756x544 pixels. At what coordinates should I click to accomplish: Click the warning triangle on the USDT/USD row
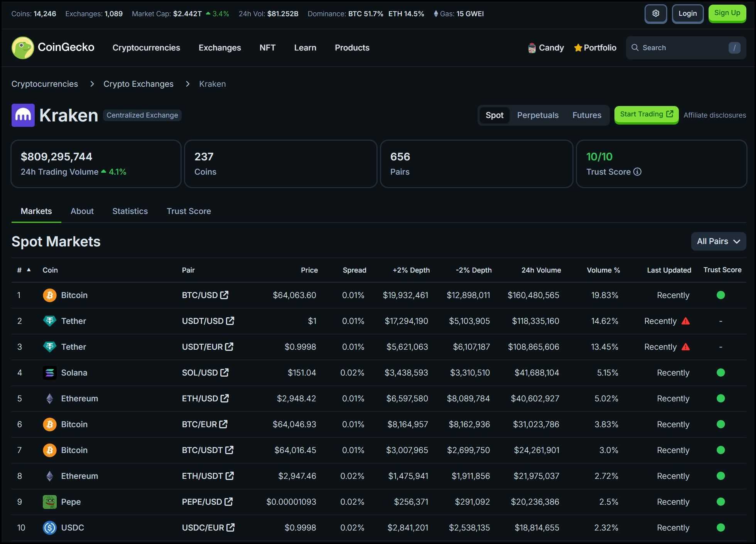(685, 321)
